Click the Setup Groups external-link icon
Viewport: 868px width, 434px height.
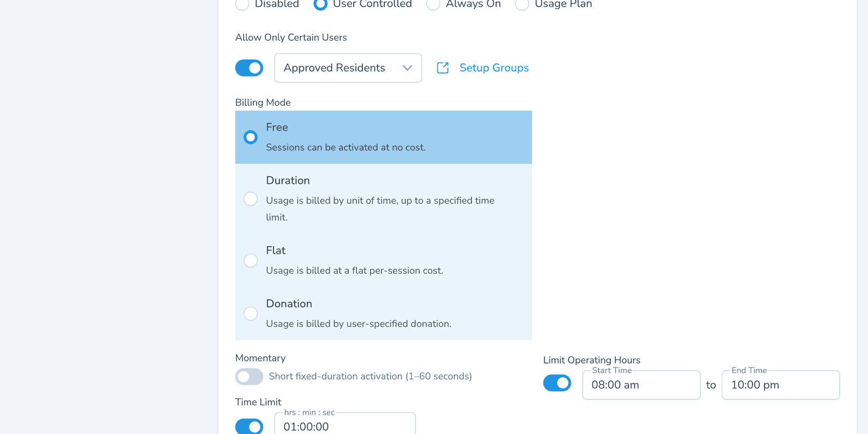443,68
